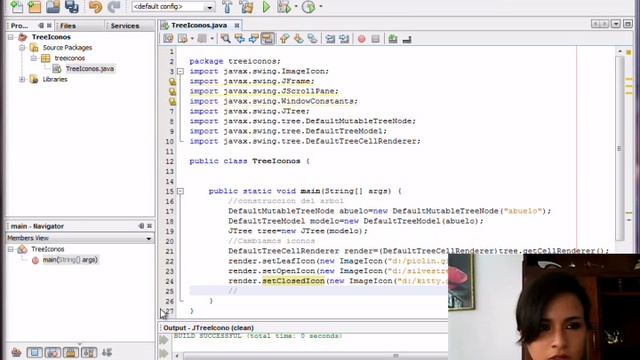Click the Build Project hammer icon
Image resolution: width=640 pixels, height=360 pixels.
pos(227,7)
